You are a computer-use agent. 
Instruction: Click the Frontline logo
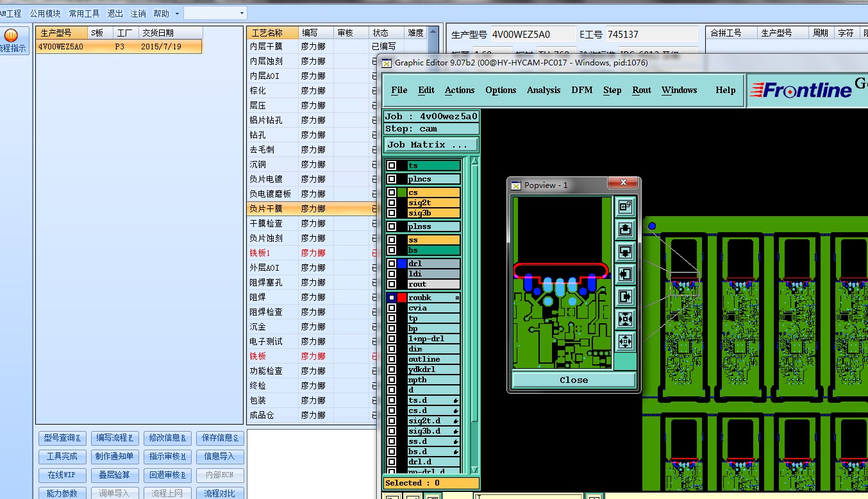pos(801,90)
